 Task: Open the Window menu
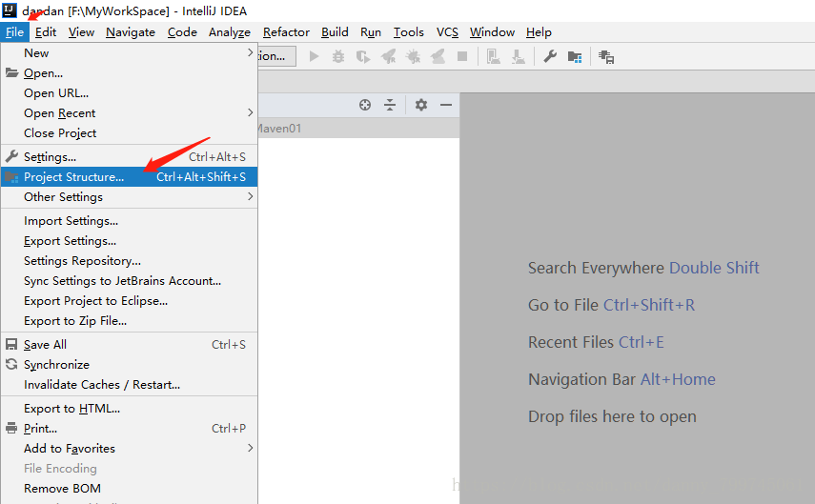(x=492, y=32)
